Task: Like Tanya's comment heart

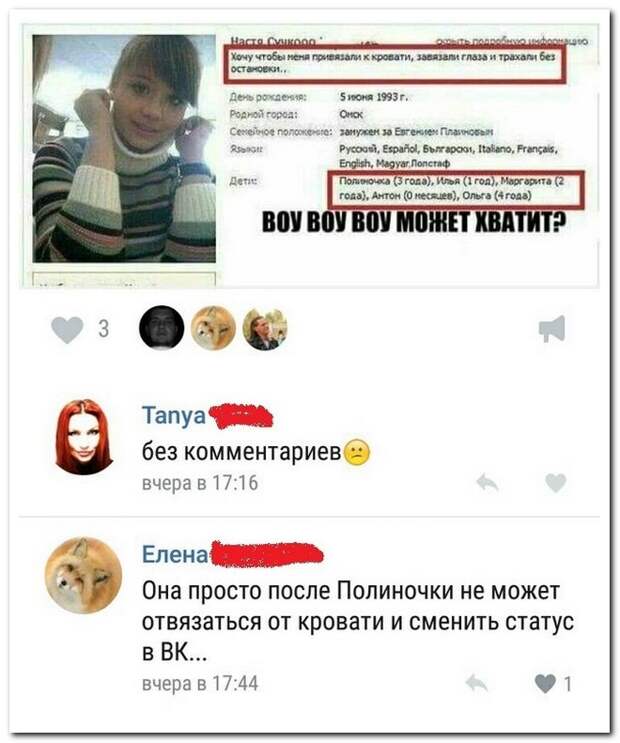Action: [x=556, y=483]
